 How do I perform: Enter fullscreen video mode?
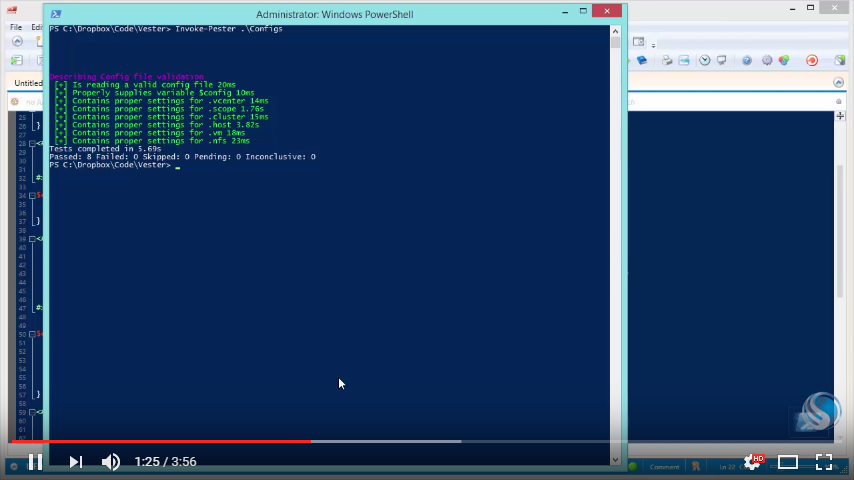(824, 462)
